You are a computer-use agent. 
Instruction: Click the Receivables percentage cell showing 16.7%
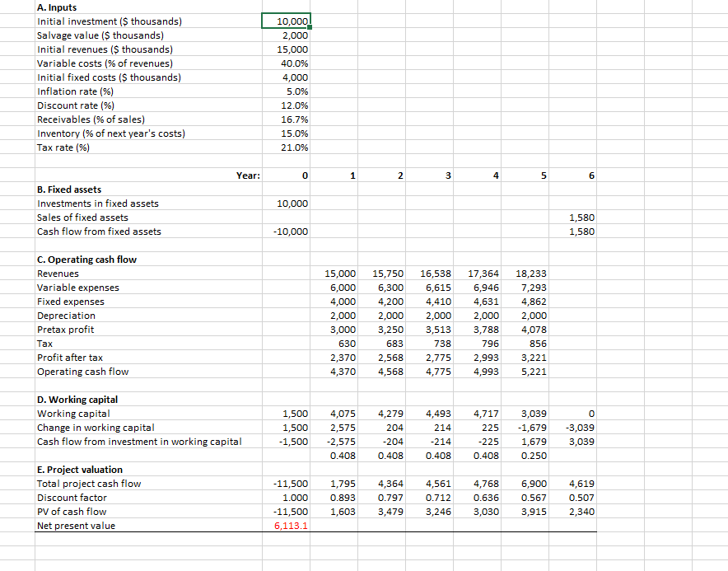pyautogui.click(x=286, y=119)
